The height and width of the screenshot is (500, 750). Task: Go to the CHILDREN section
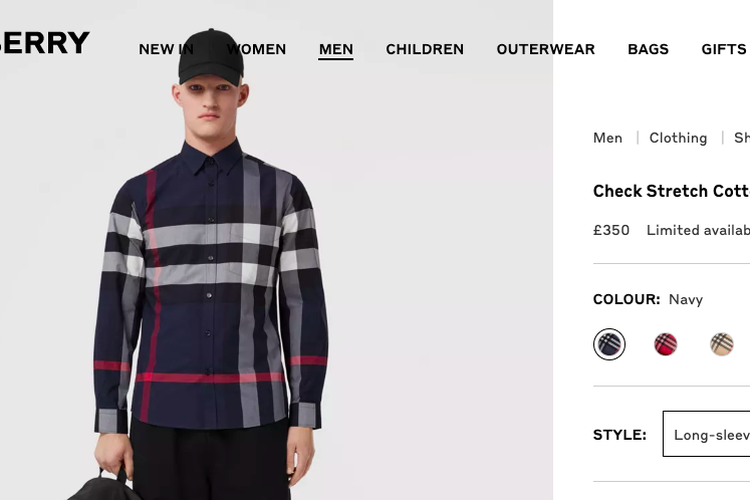[425, 49]
